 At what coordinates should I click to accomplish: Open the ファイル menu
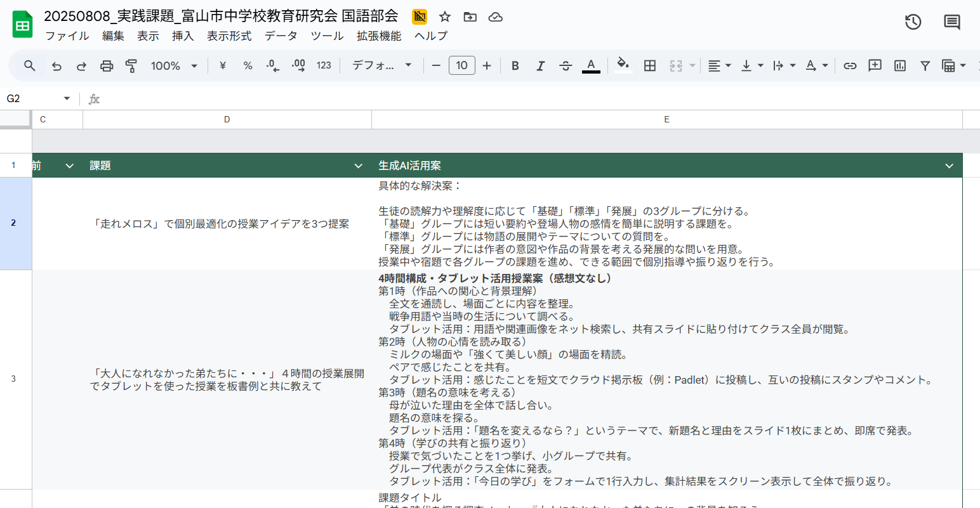pos(67,36)
